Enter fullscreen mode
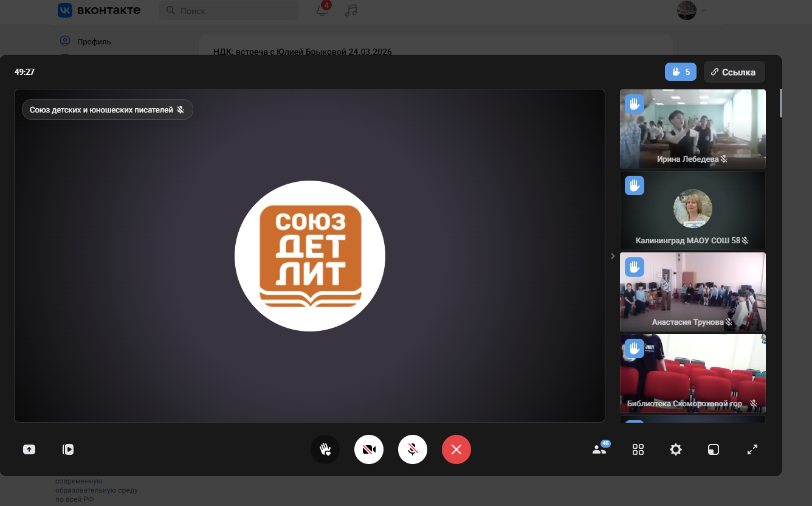This screenshot has width=812, height=506. click(x=752, y=449)
